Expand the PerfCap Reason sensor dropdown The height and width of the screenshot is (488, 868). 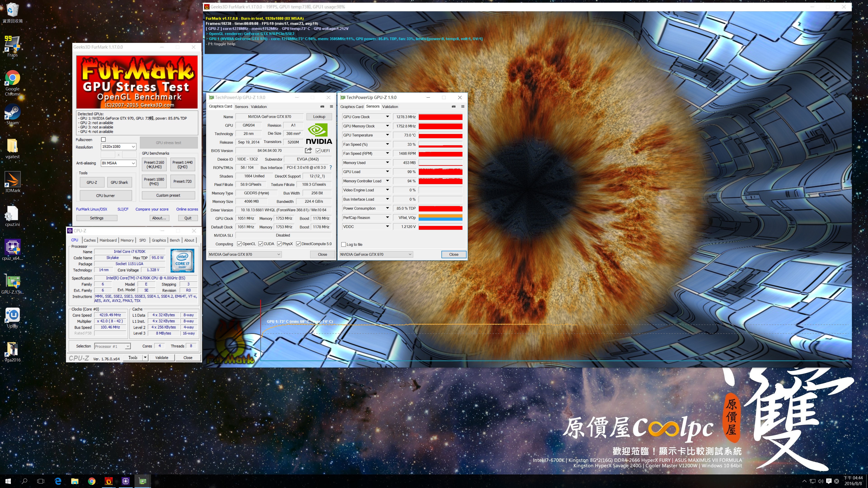pyautogui.click(x=387, y=218)
